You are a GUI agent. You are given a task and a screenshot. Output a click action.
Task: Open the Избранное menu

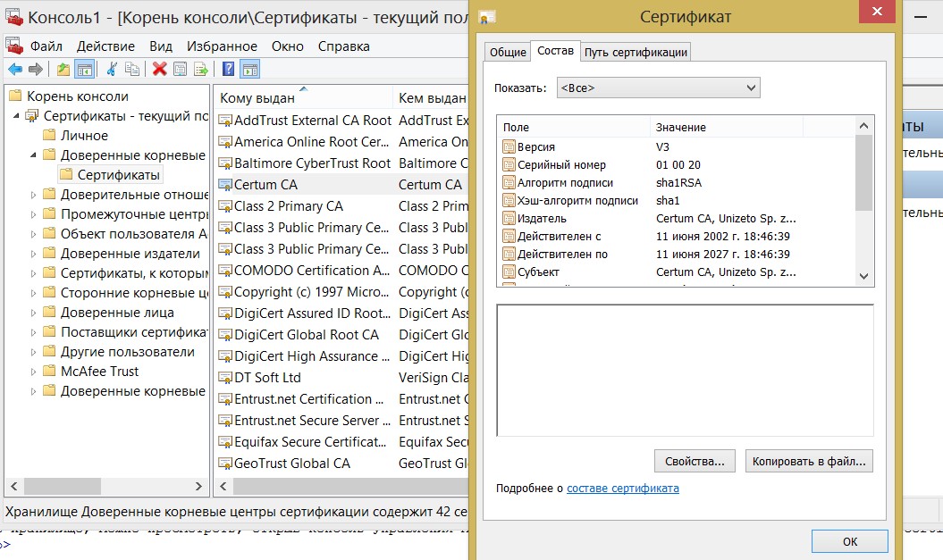(222, 46)
